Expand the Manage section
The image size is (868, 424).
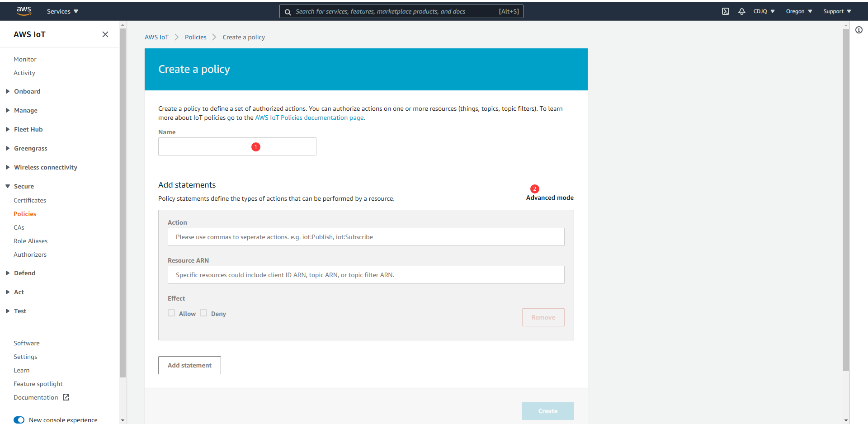[x=21, y=110]
